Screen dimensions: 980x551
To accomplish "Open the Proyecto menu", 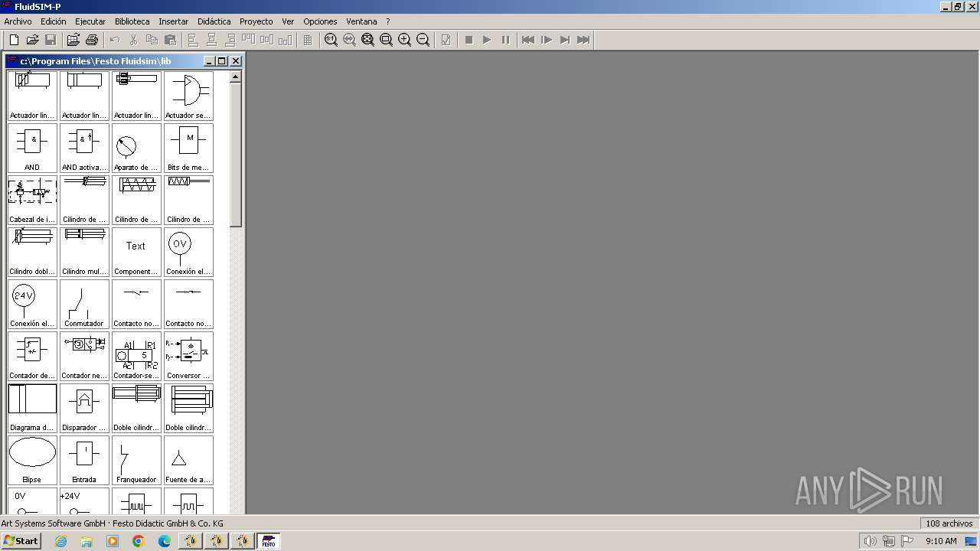I will (256, 21).
